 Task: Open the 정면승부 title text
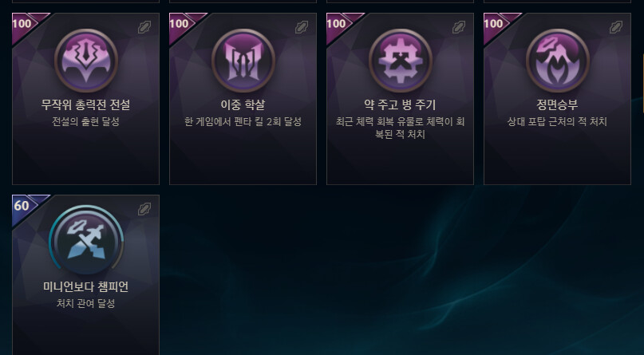click(x=557, y=105)
